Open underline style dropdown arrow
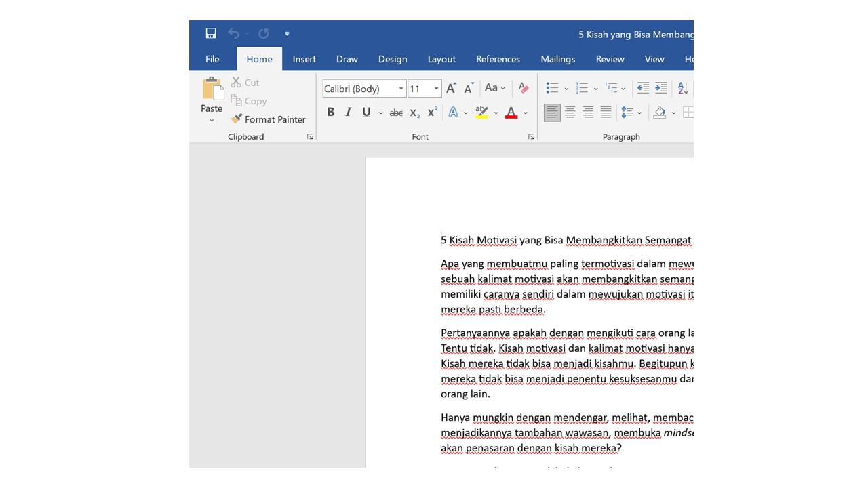 click(x=380, y=113)
